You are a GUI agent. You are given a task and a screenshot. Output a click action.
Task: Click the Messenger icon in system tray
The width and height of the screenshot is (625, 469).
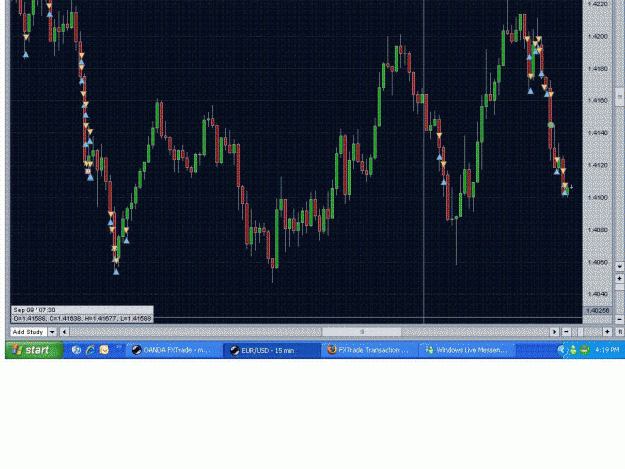pos(573,350)
